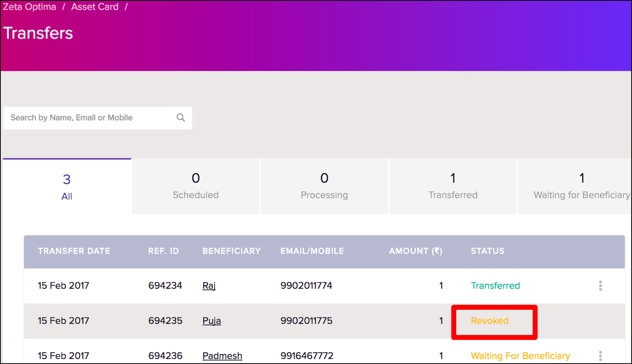The width and height of the screenshot is (632, 364).
Task: Switch to the Scheduled tab
Action: (196, 186)
